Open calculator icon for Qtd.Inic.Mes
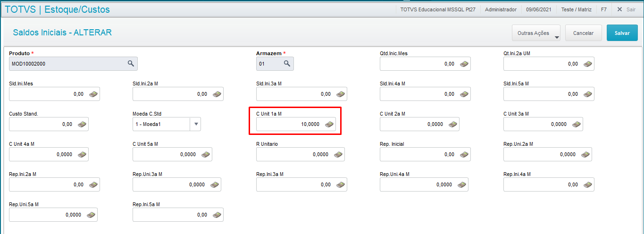The height and width of the screenshot is (234, 644). pos(465,64)
